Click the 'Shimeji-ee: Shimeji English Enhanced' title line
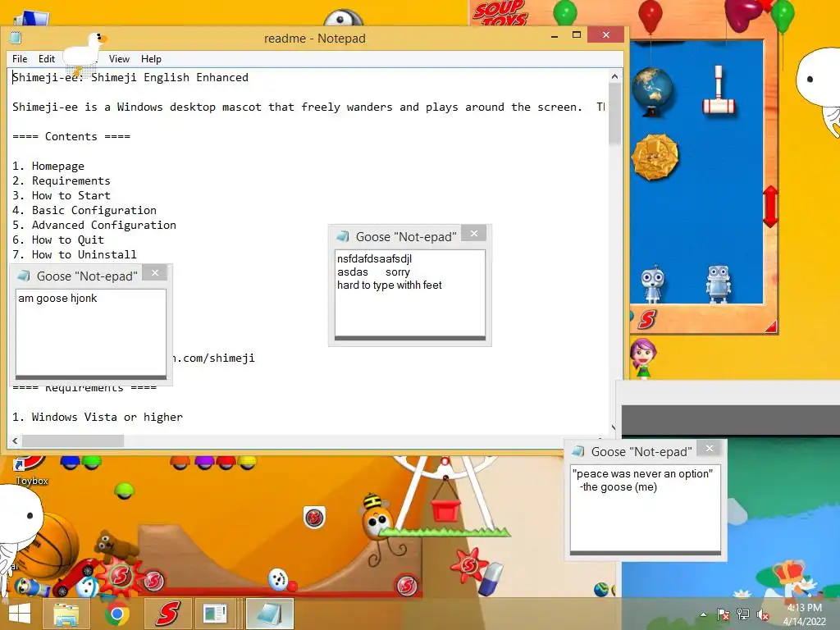Viewport: 840px width, 630px height. pyautogui.click(x=130, y=78)
